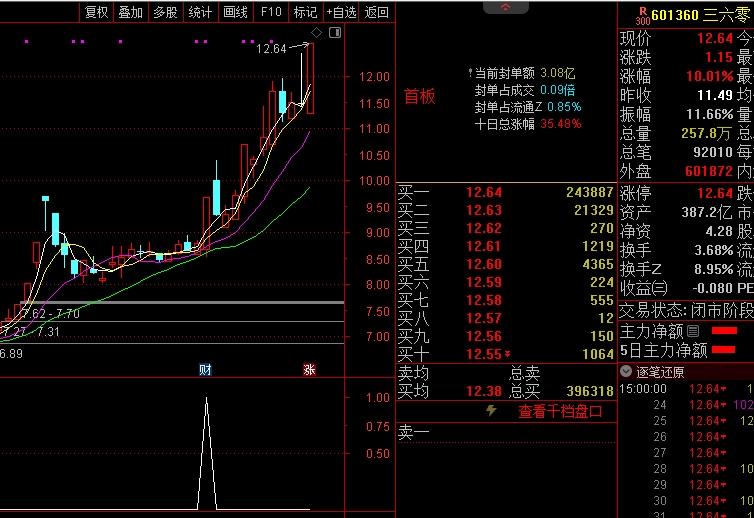Click the 标记 mark button
754x518 pixels.
click(306, 12)
